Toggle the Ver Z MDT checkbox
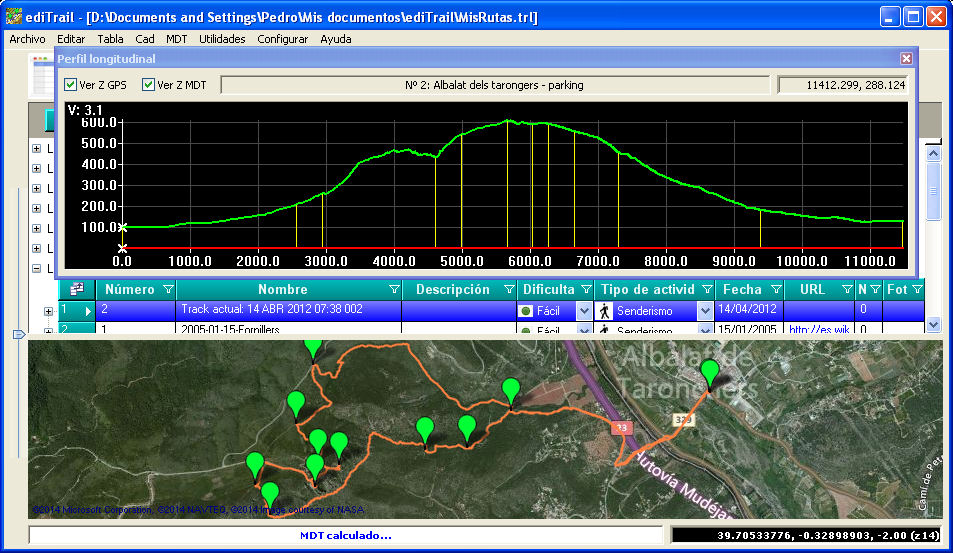 coord(148,84)
